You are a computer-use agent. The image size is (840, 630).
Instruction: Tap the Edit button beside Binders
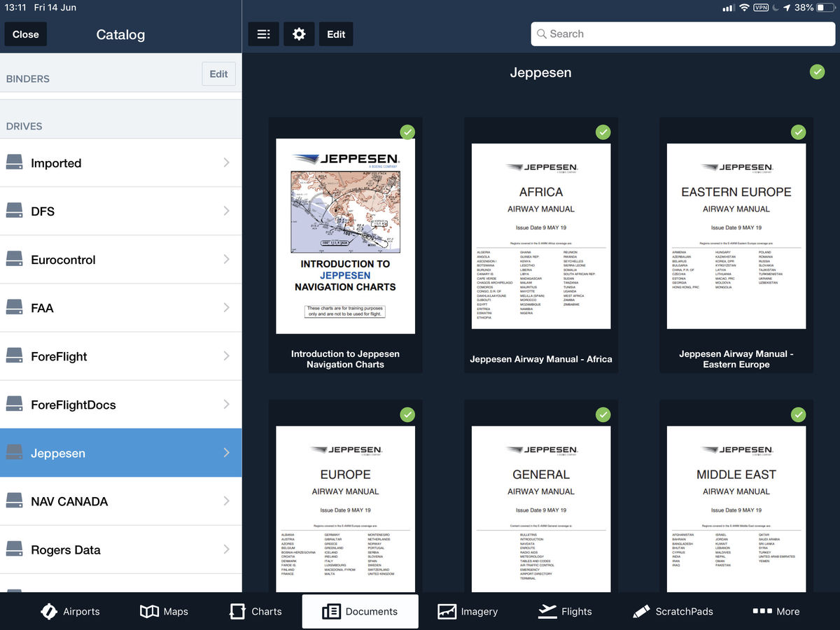click(218, 74)
